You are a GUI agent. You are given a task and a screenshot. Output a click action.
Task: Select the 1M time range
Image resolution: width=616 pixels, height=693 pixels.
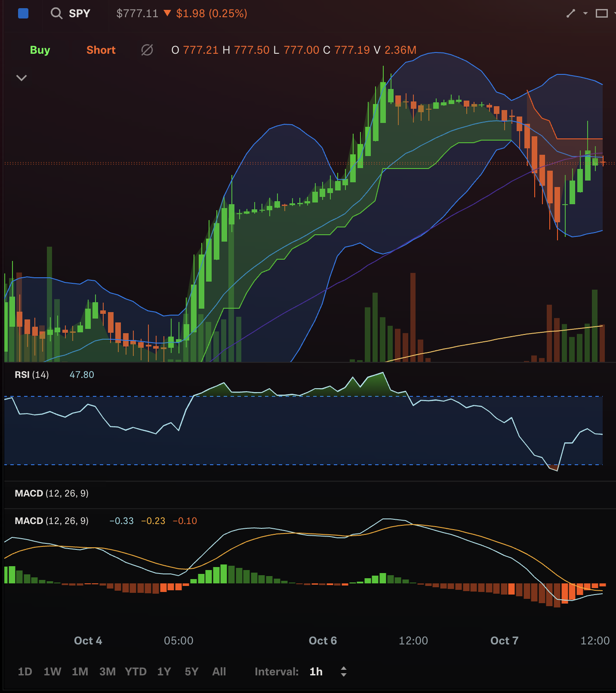[x=80, y=672]
